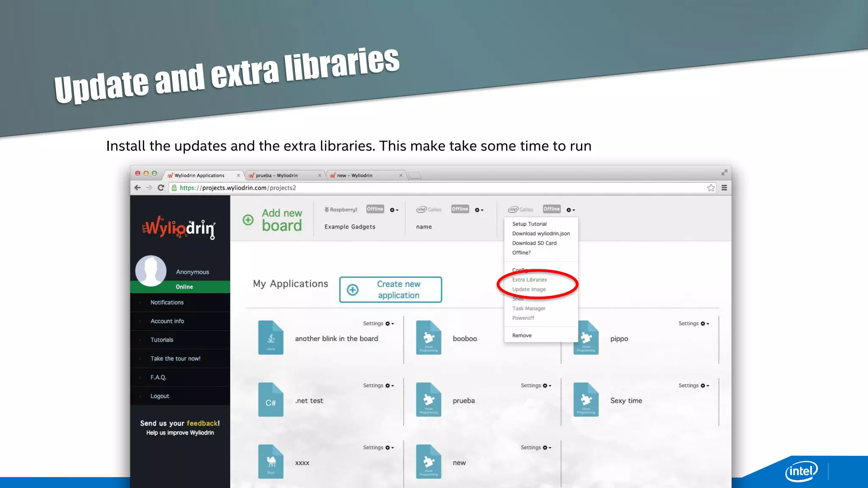
Task: Open the prueba puzzle icon
Action: pos(428,399)
